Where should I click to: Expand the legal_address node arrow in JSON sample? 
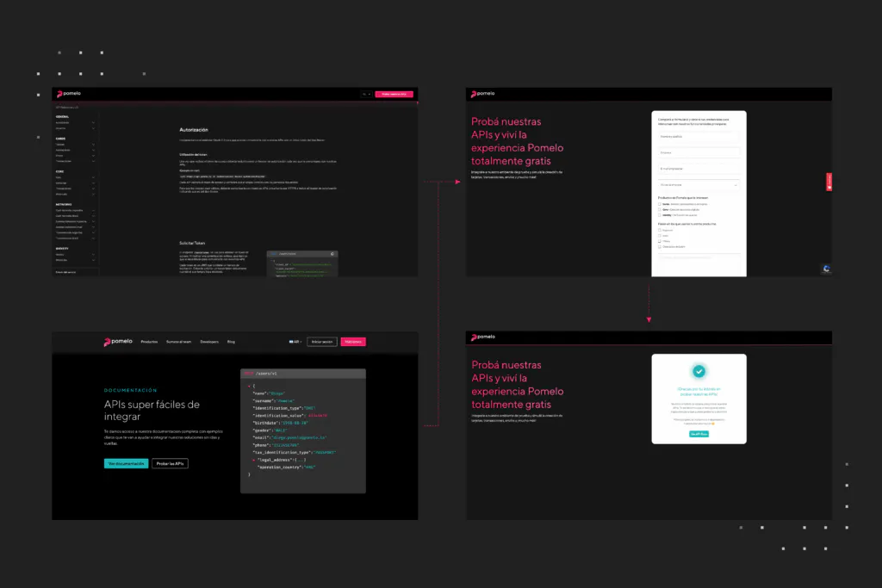pyautogui.click(x=254, y=460)
